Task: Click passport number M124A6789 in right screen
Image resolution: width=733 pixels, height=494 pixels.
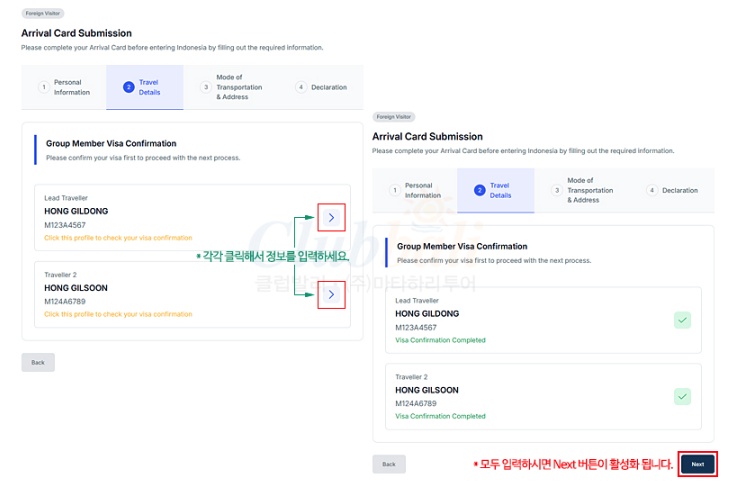Action: (416, 403)
